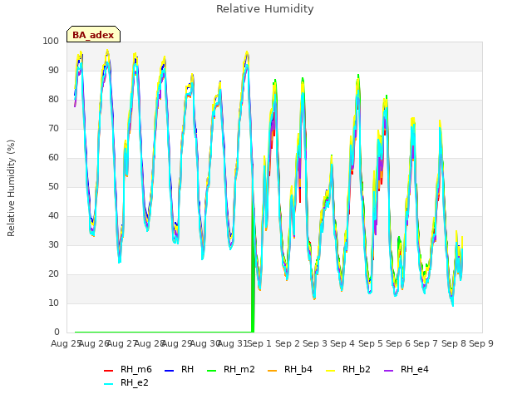This screenshot has width=532, height=399.
Task: Click the 100 y-axis tick label
Action: pos(51,41)
